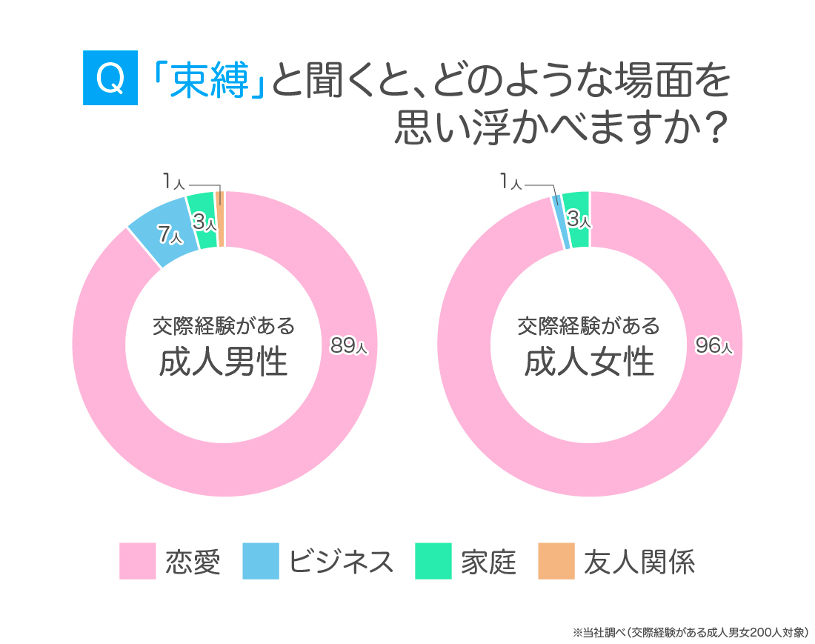Click the 89人 pink segment label
The height and width of the screenshot is (644, 815).
click(349, 345)
